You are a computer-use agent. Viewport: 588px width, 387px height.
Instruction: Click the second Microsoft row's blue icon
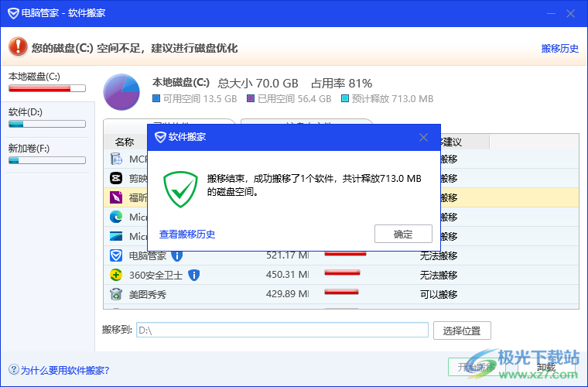(x=116, y=236)
